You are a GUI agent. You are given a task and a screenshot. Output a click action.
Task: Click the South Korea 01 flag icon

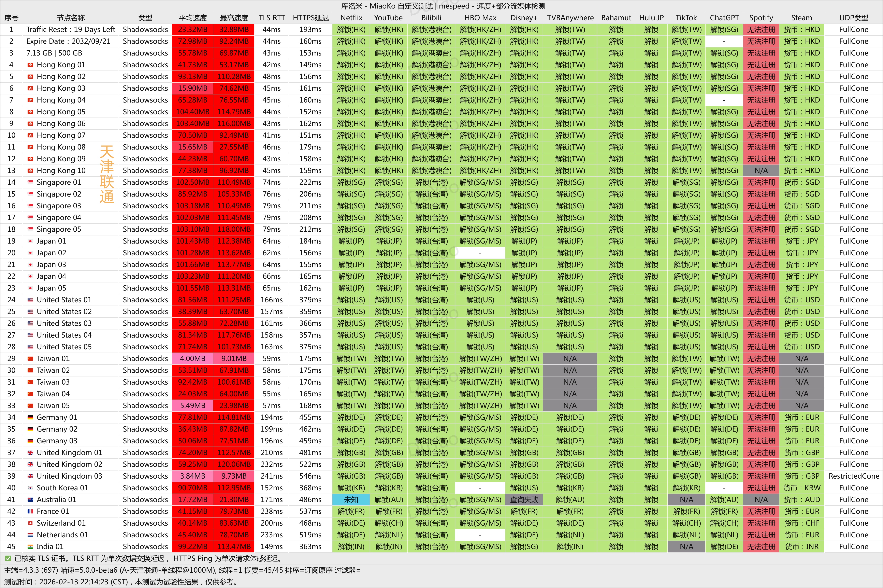pyautogui.click(x=30, y=488)
